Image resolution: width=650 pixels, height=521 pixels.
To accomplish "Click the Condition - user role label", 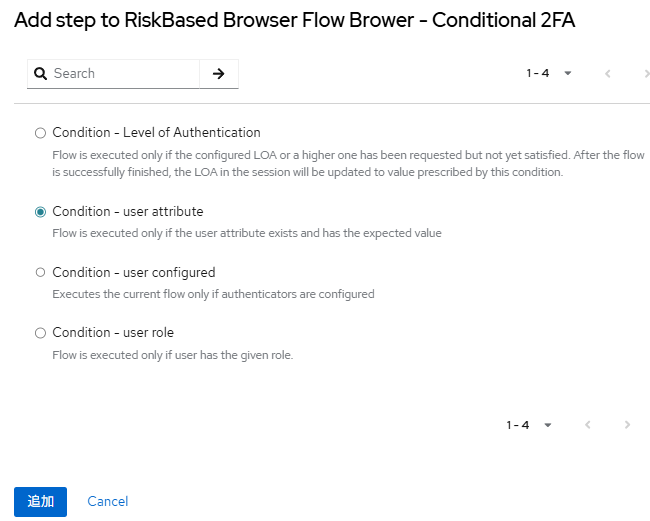I will (x=113, y=333).
